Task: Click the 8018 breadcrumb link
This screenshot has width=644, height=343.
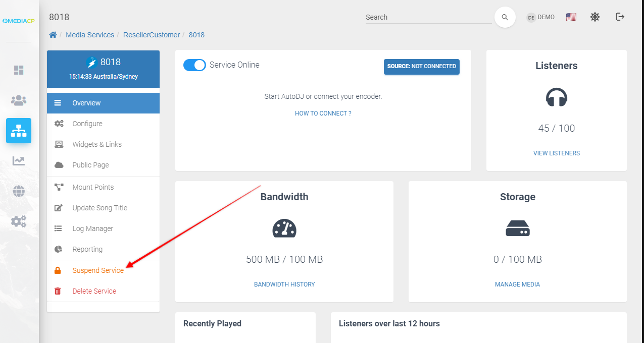Action: pos(196,35)
